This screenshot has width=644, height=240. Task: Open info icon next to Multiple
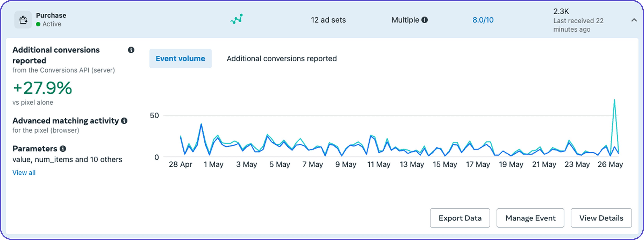coord(425,20)
